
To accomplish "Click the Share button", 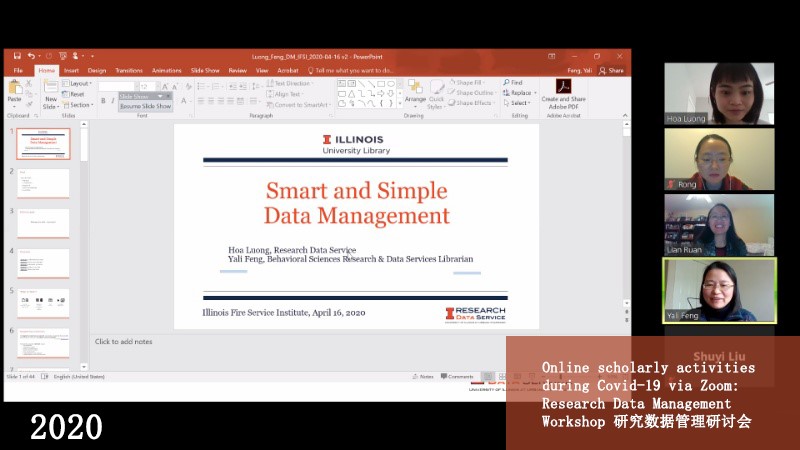I will [x=611, y=70].
